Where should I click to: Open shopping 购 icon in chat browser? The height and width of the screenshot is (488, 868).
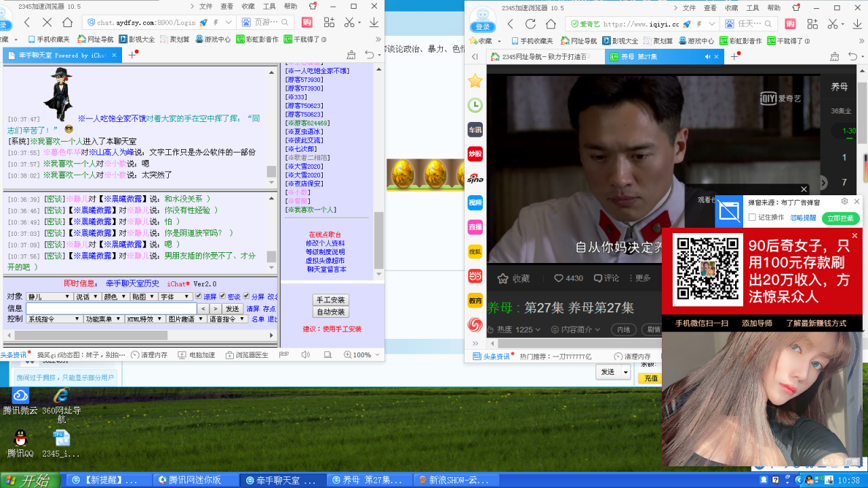pyautogui.click(x=307, y=22)
